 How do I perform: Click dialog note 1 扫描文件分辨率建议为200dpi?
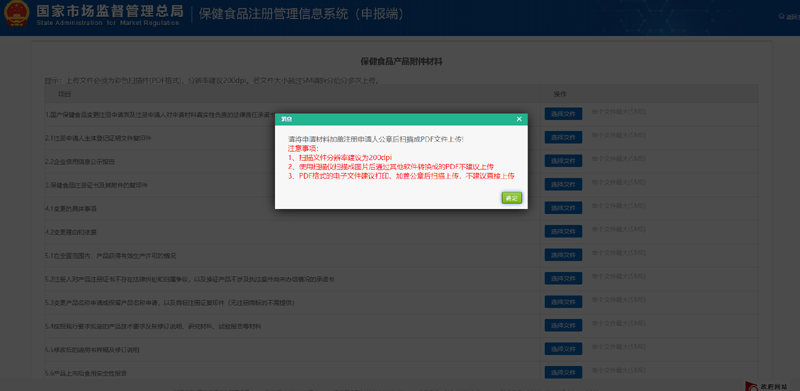pos(340,157)
